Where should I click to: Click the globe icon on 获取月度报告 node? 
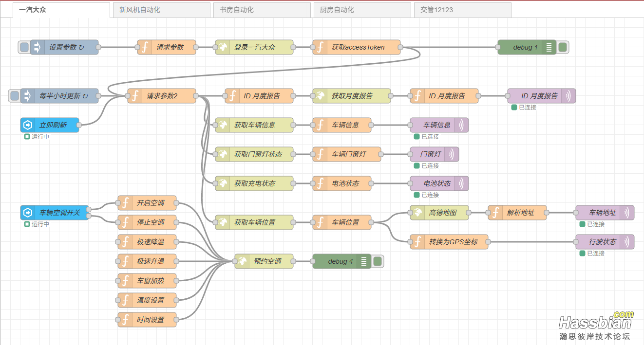coord(320,96)
